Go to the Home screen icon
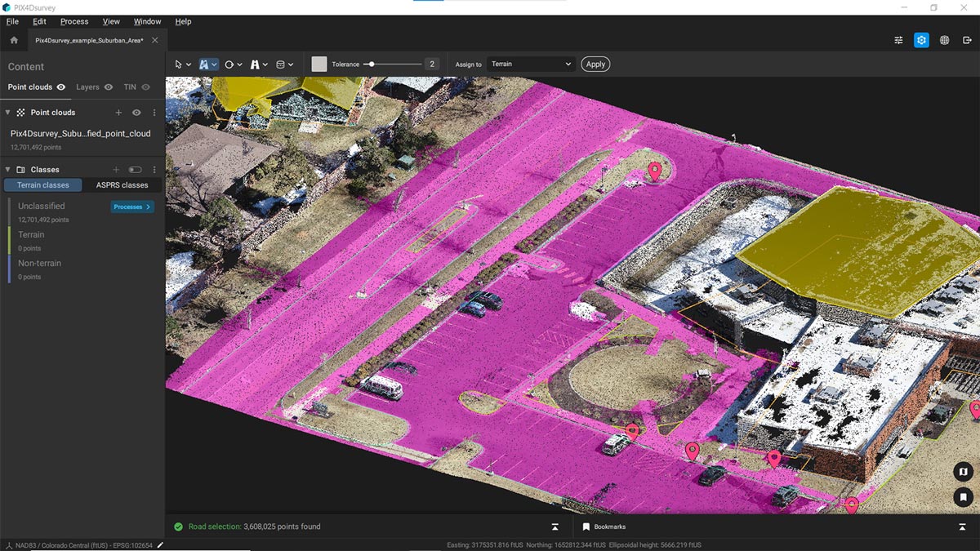The width and height of the screenshot is (980, 551). tap(14, 40)
